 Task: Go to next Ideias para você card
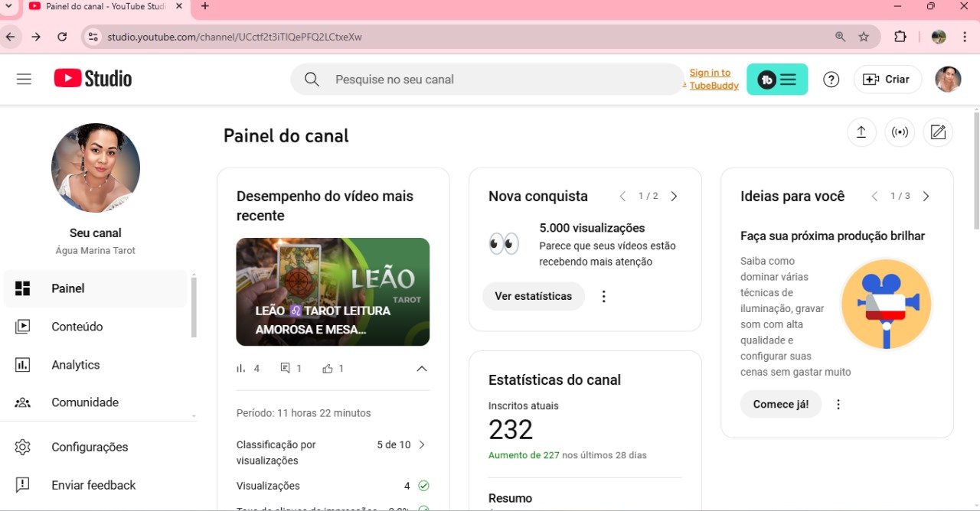926,196
